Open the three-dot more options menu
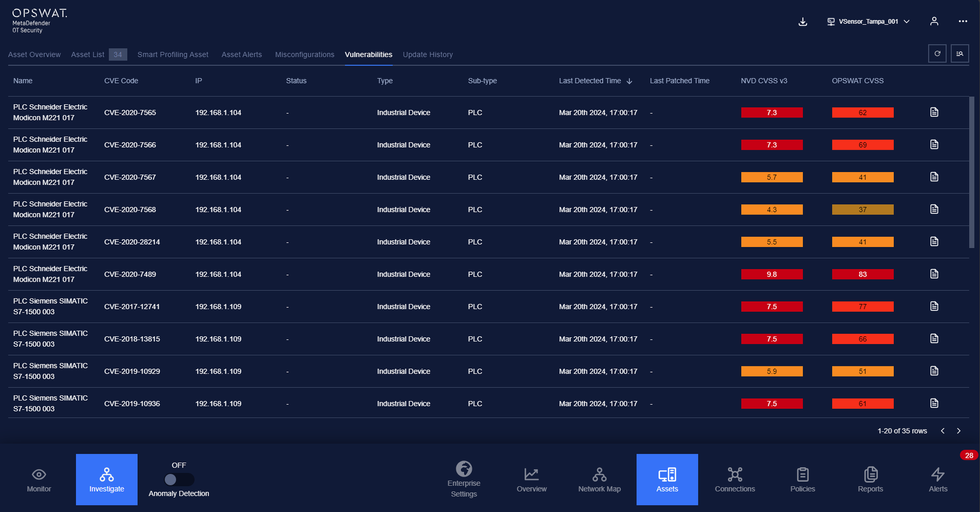 coord(962,21)
